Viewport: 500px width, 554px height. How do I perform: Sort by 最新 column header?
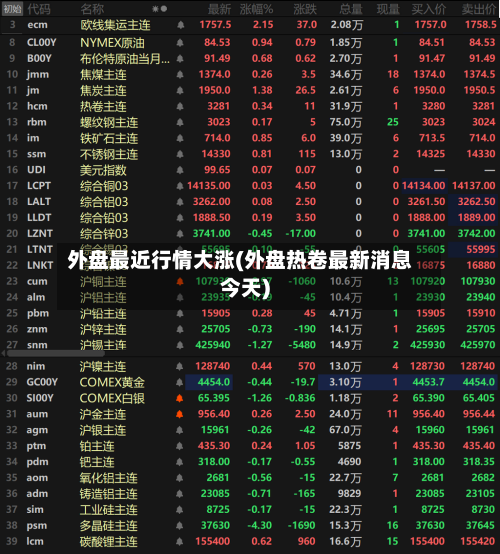219,9
